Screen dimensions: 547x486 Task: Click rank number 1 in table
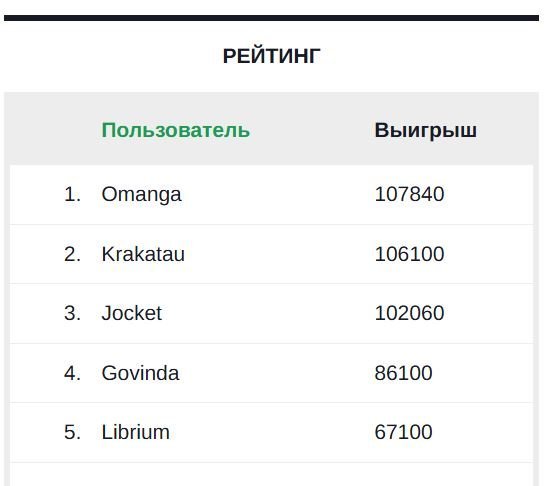[x=72, y=194]
